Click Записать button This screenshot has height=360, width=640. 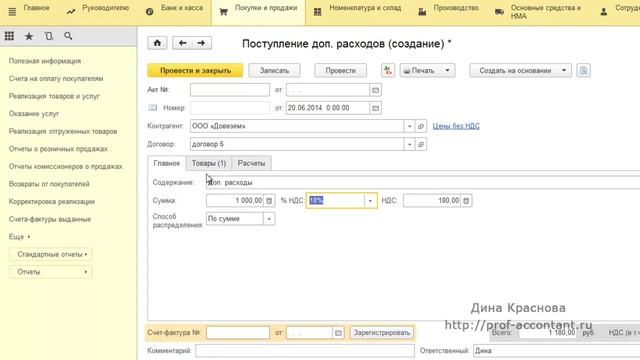pos(274,70)
